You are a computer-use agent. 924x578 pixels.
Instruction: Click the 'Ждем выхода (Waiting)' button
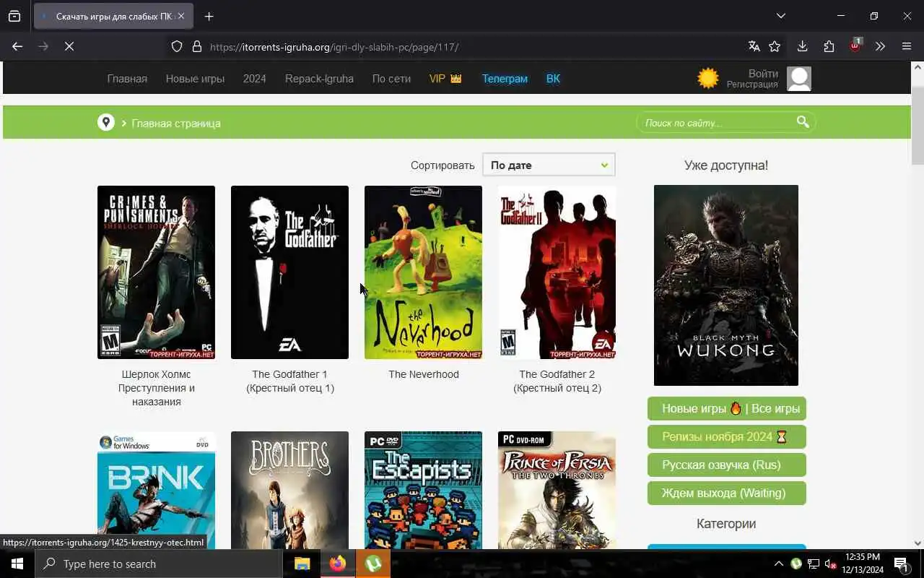pos(727,493)
